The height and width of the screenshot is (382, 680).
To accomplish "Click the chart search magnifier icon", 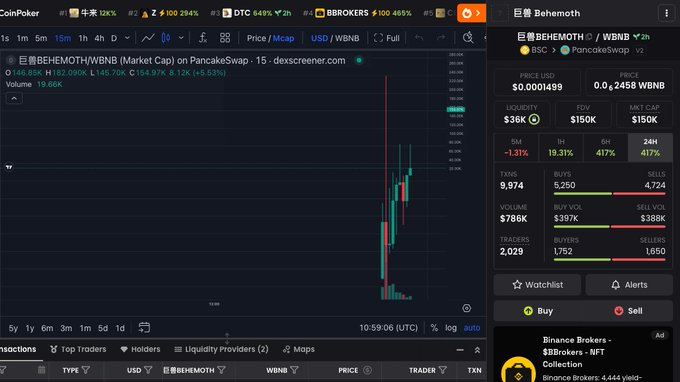I will tap(468, 38).
